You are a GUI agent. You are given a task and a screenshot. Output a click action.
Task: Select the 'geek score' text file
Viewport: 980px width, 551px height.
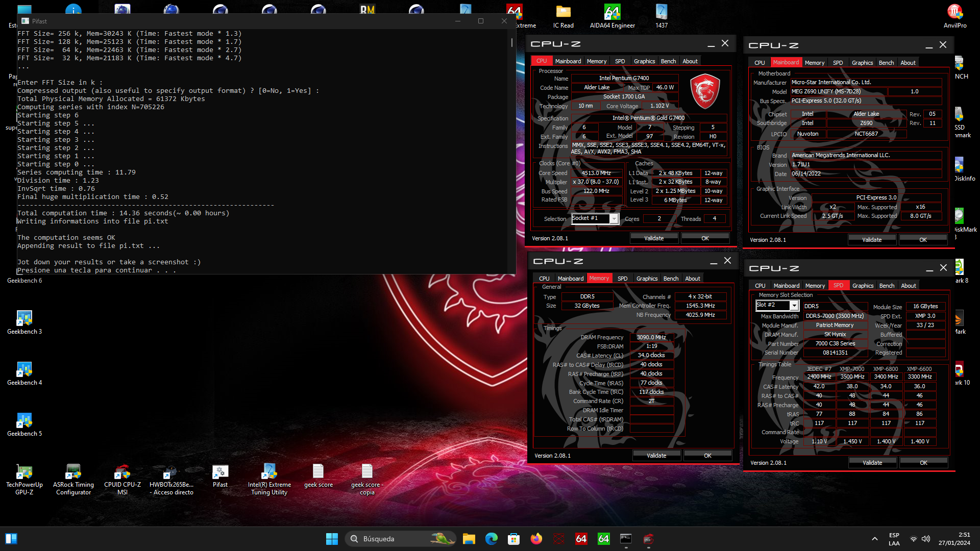tap(318, 476)
